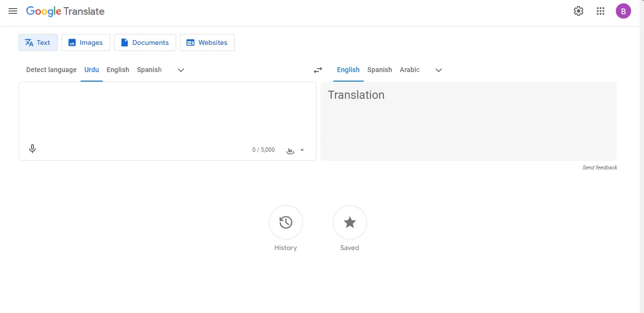The width and height of the screenshot is (644, 313).
Task: Switch to Documents translation mode
Action: coord(145,42)
